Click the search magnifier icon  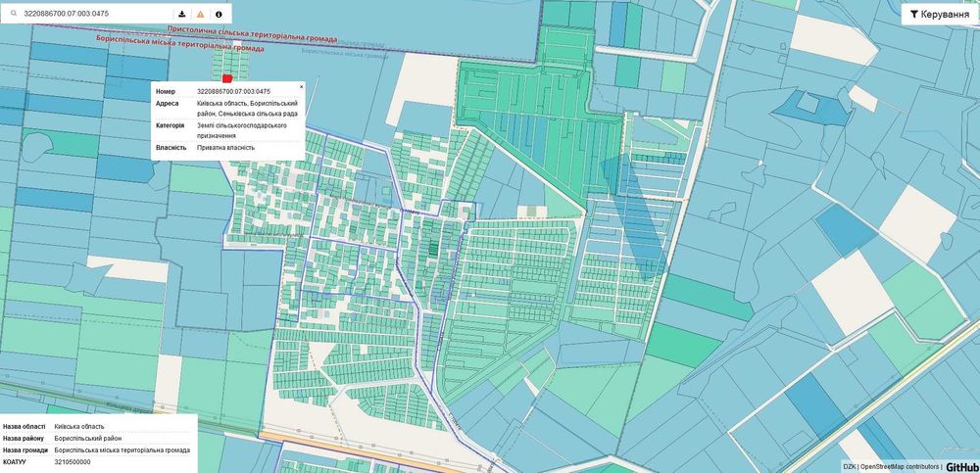tap(13, 13)
